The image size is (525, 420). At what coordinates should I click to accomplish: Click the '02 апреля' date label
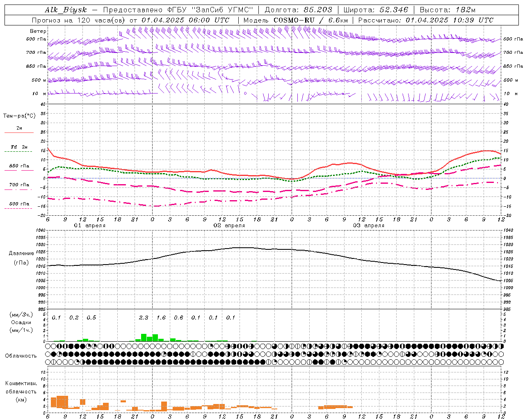click(x=229, y=226)
